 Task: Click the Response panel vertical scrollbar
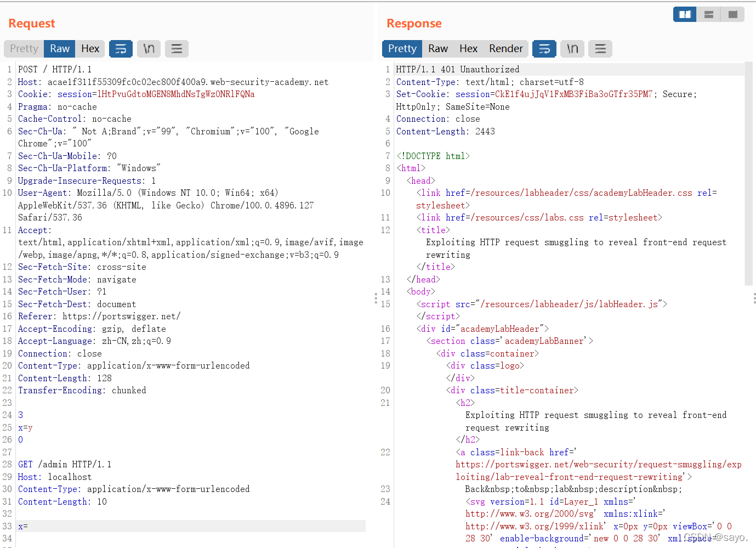[x=749, y=174]
